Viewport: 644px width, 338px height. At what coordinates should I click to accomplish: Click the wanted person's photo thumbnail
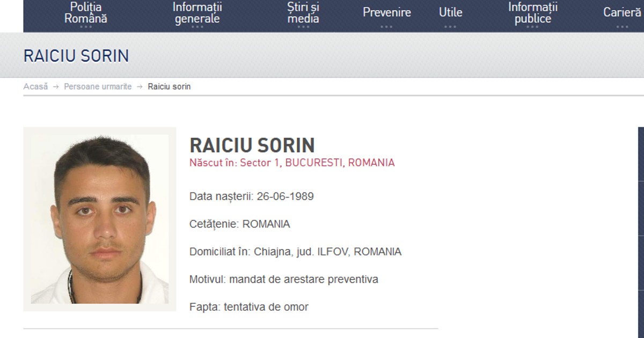pyautogui.click(x=100, y=219)
